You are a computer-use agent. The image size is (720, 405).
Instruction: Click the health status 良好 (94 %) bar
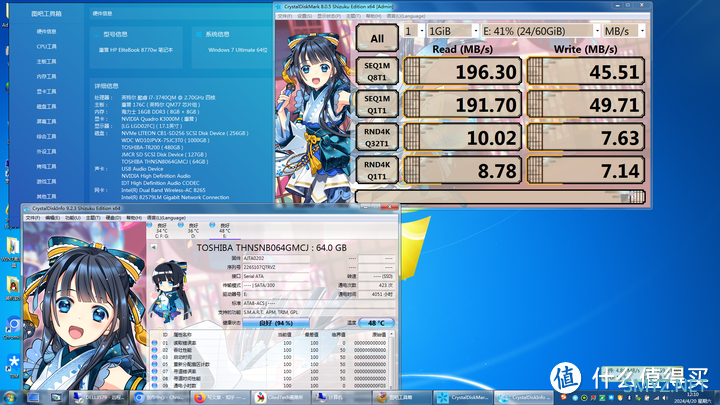[276, 323]
